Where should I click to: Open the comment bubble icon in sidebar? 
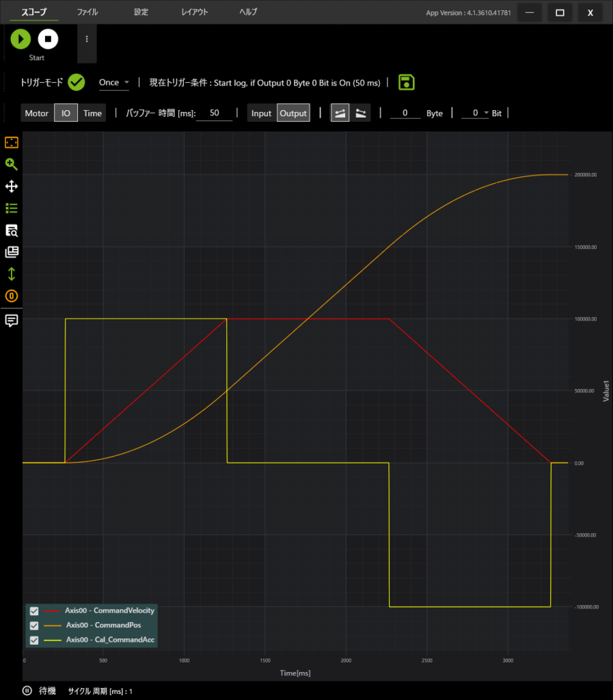click(x=12, y=321)
